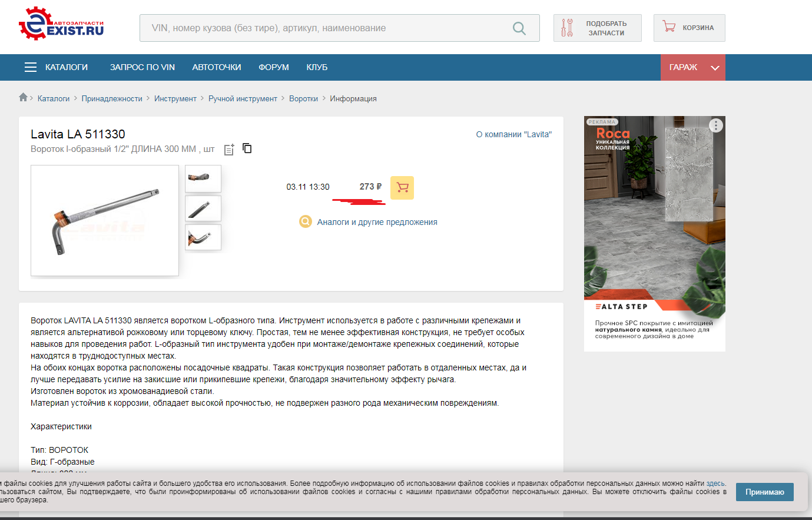The image size is (812, 520).
Task: Click the ad caption Прочное SPC покрытие
Action: (654, 330)
